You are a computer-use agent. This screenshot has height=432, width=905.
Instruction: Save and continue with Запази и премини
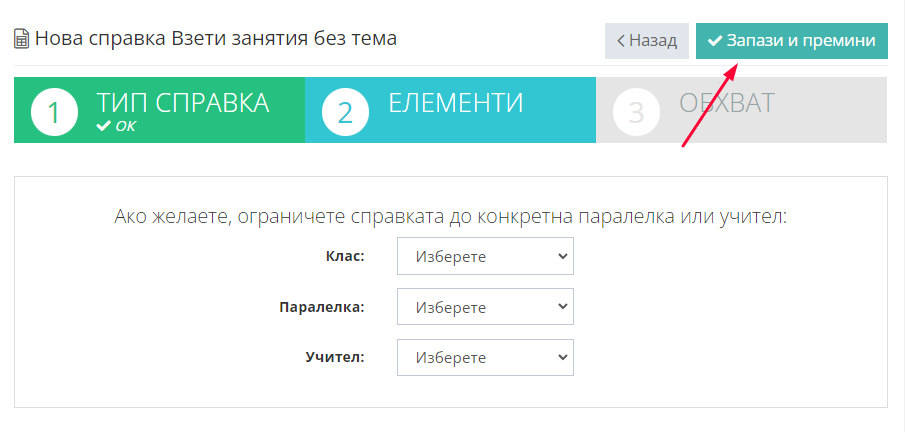pos(792,41)
